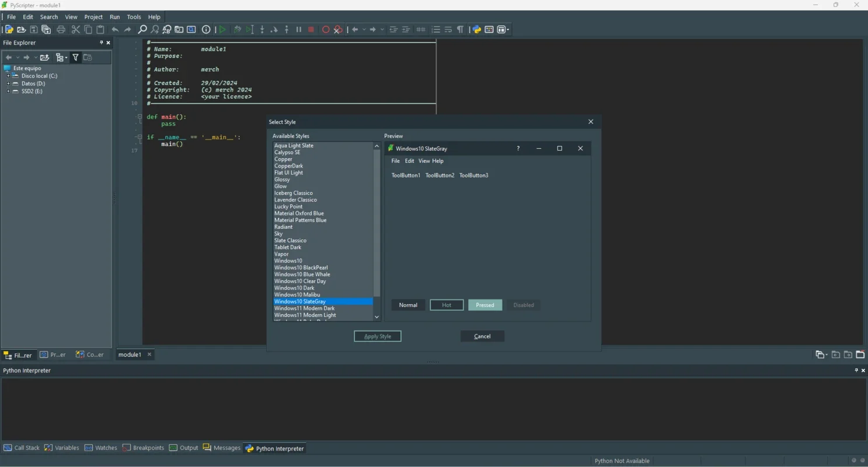Open the Project menu
Viewport: 868px width, 467px height.
pos(93,17)
